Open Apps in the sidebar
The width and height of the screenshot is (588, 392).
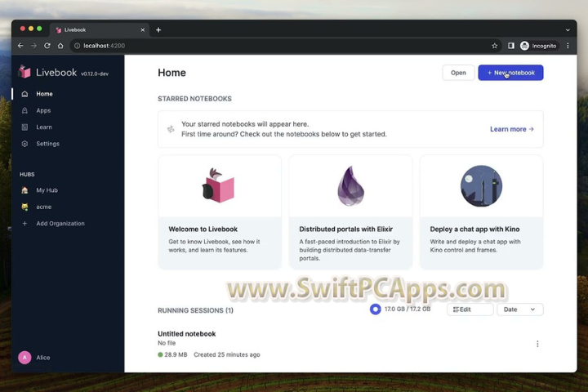43,110
